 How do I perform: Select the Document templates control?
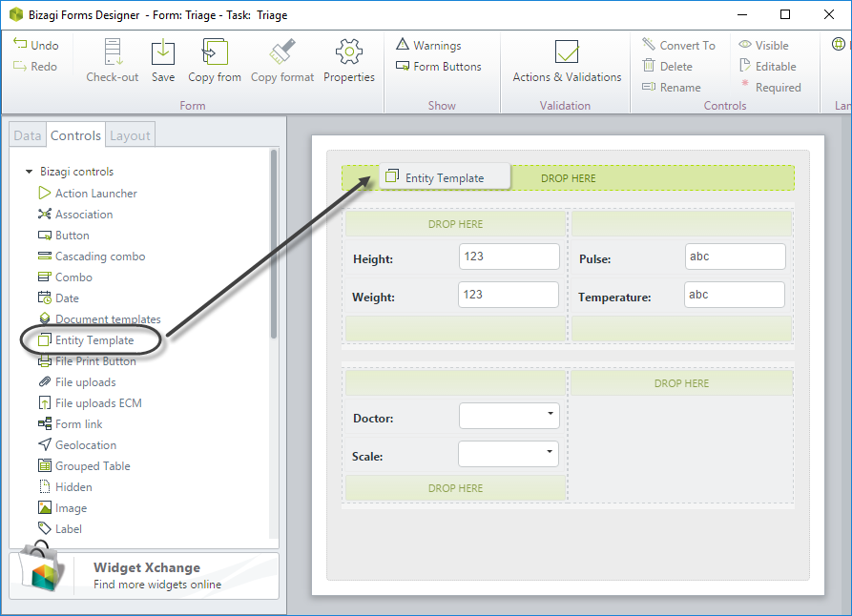99,318
